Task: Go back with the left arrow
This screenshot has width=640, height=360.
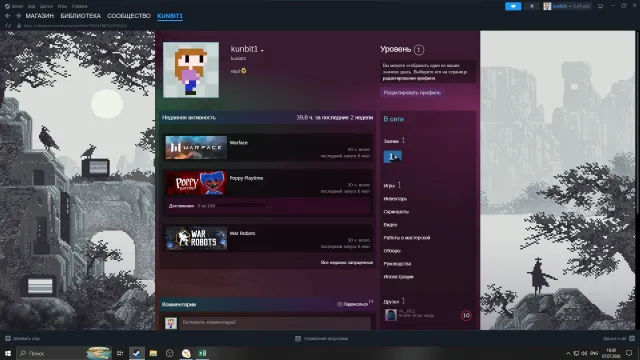Action: click(x=8, y=16)
